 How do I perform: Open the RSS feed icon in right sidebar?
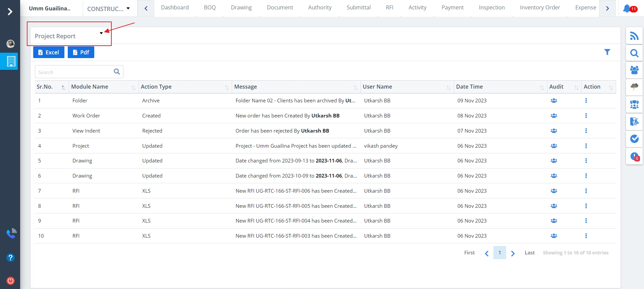click(x=634, y=36)
